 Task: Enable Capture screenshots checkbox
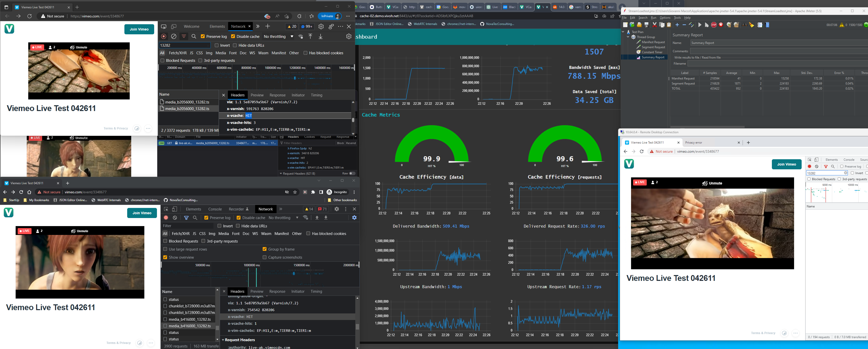coord(264,257)
